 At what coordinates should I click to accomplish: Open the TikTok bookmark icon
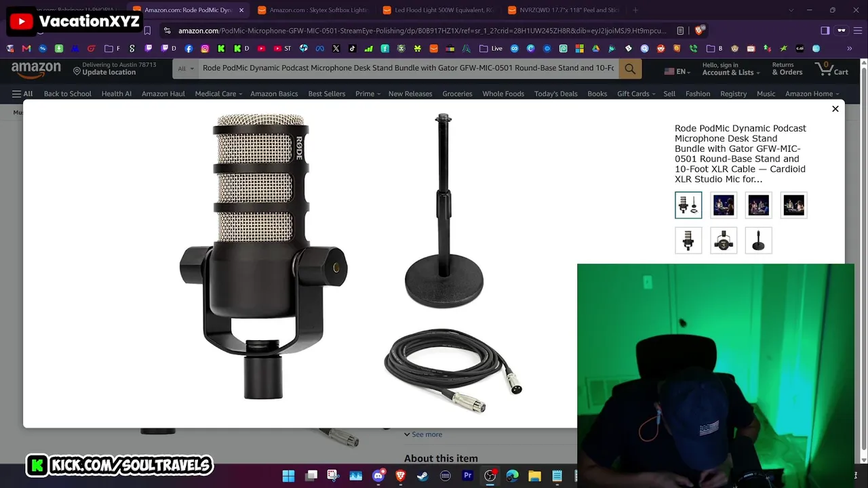click(x=352, y=49)
